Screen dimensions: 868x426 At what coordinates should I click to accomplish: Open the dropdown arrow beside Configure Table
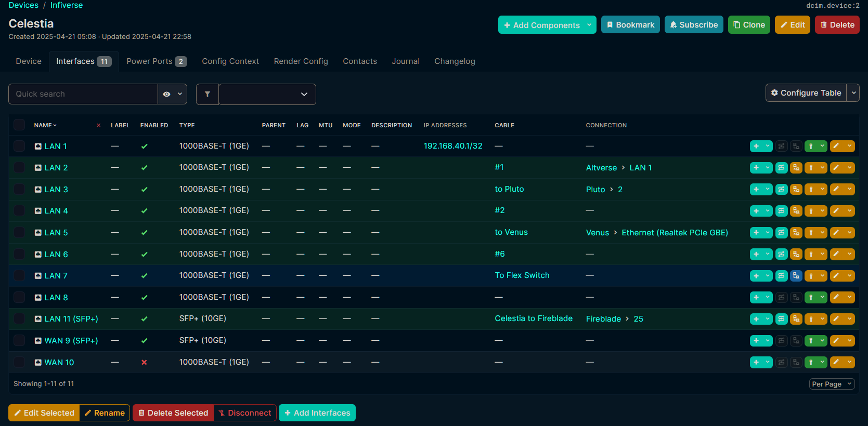pyautogui.click(x=853, y=93)
